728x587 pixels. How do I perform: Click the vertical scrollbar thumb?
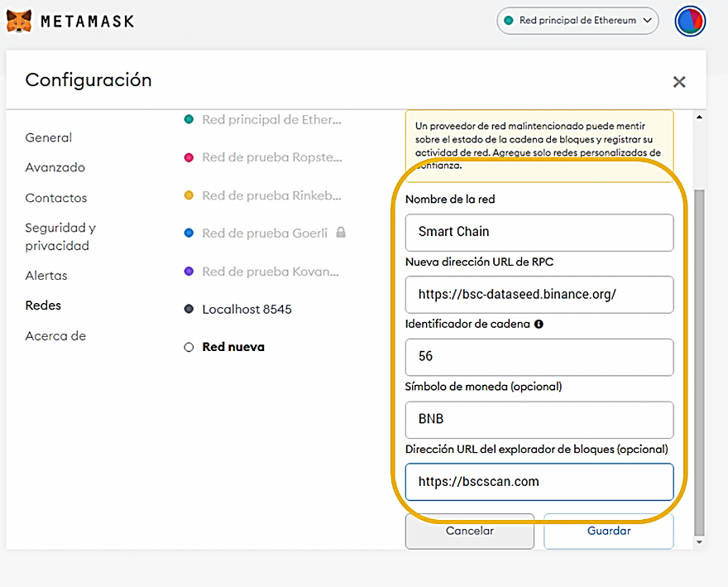click(699, 363)
